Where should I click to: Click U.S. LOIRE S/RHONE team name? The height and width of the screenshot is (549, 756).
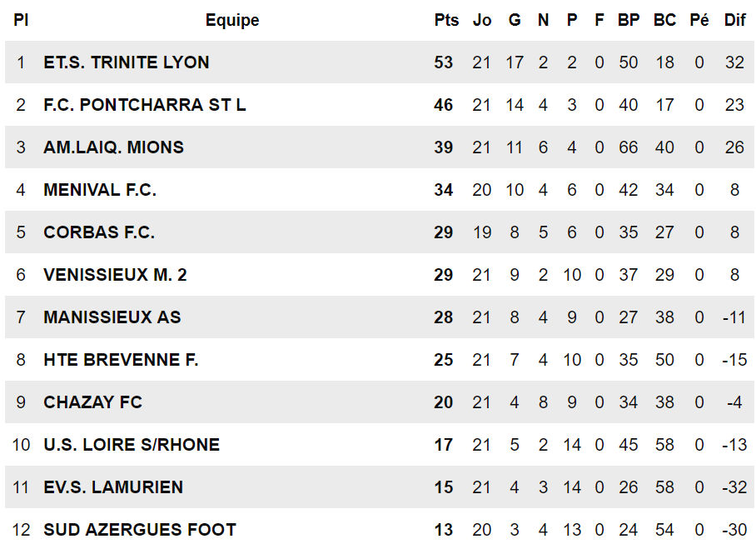click(x=132, y=445)
